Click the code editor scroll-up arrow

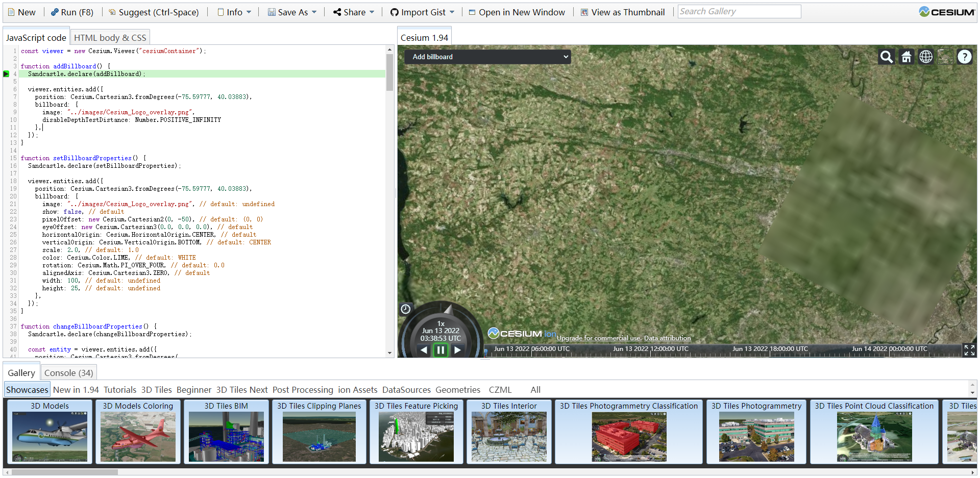click(x=390, y=50)
